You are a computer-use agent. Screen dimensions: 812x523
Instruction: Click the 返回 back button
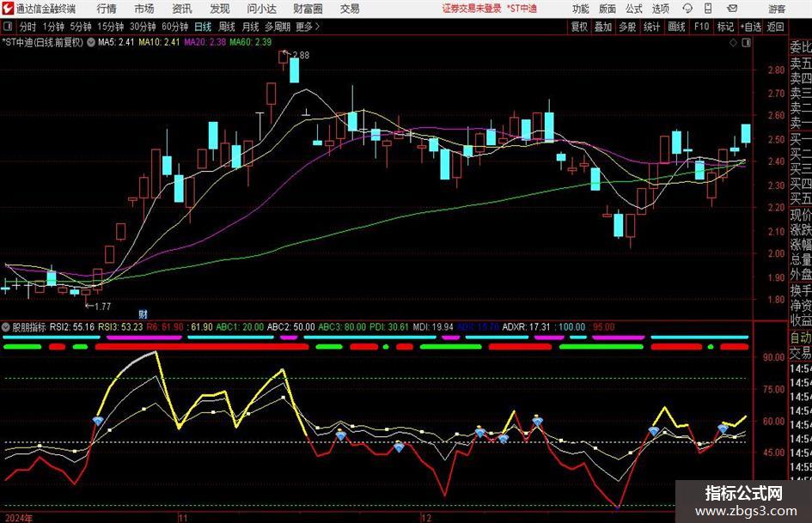pyautogui.click(x=775, y=27)
